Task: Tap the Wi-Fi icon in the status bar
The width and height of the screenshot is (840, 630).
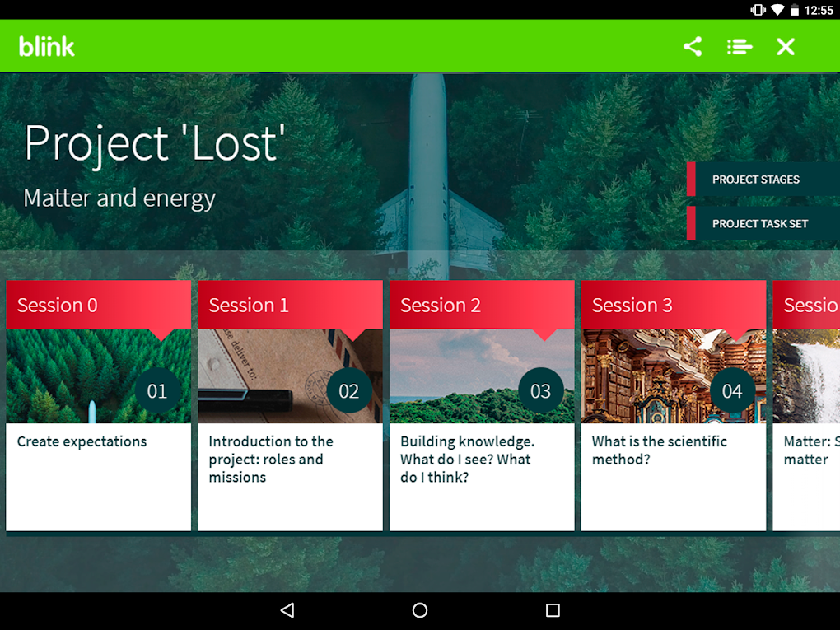Action: coord(777,10)
